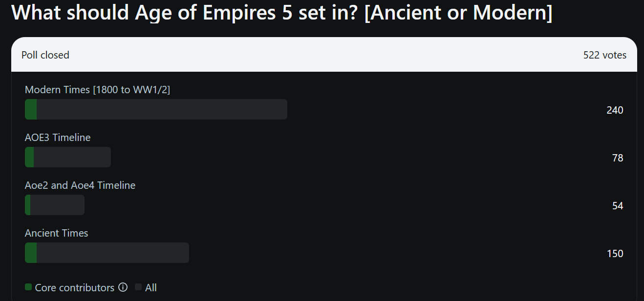Click the green Core contributors legend swatch
The width and height of the screenshot is (644, 301).
[x=28, y=287]
